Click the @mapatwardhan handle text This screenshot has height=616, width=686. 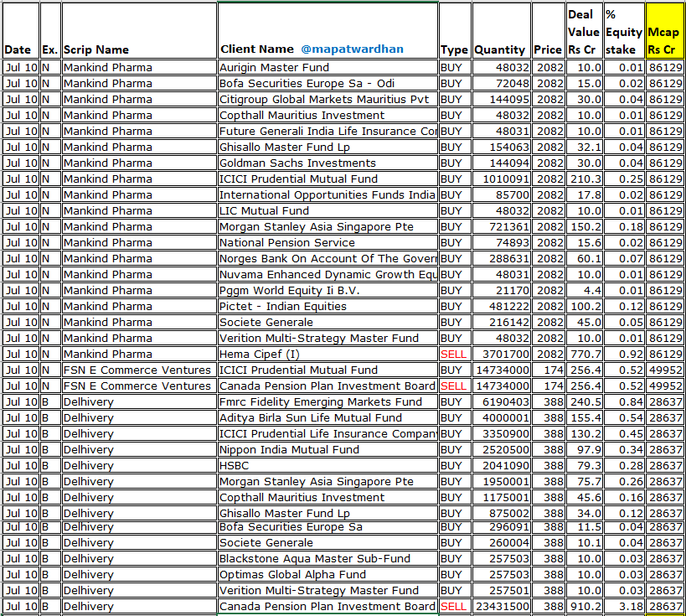(352, 49)
